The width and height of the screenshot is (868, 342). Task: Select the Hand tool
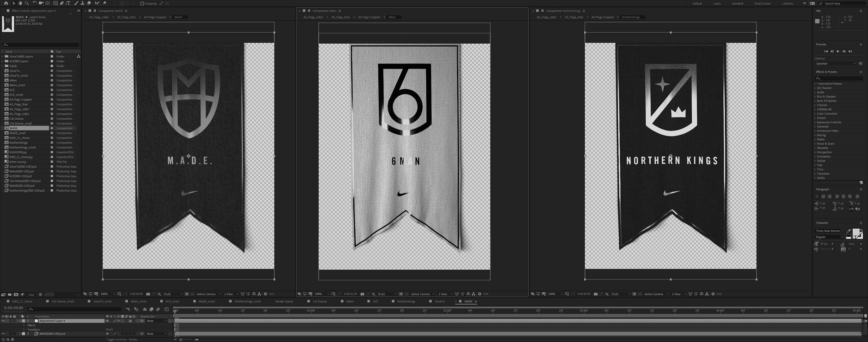pyautogui.click(x=20, y=3)
